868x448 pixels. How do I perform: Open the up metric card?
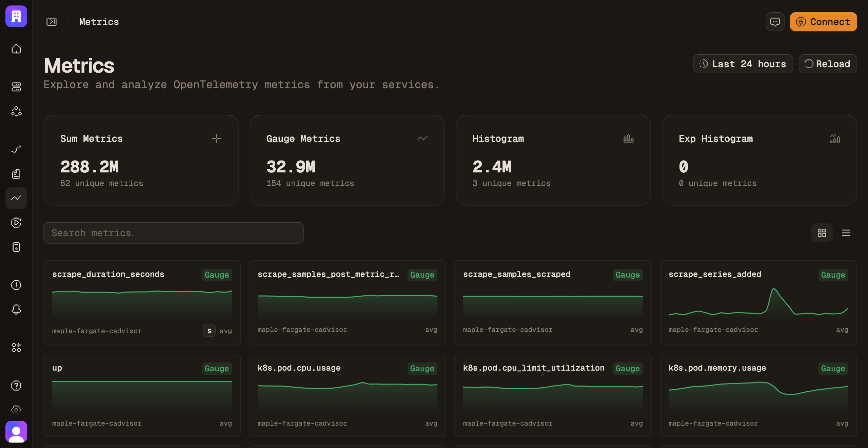(142, 395)
